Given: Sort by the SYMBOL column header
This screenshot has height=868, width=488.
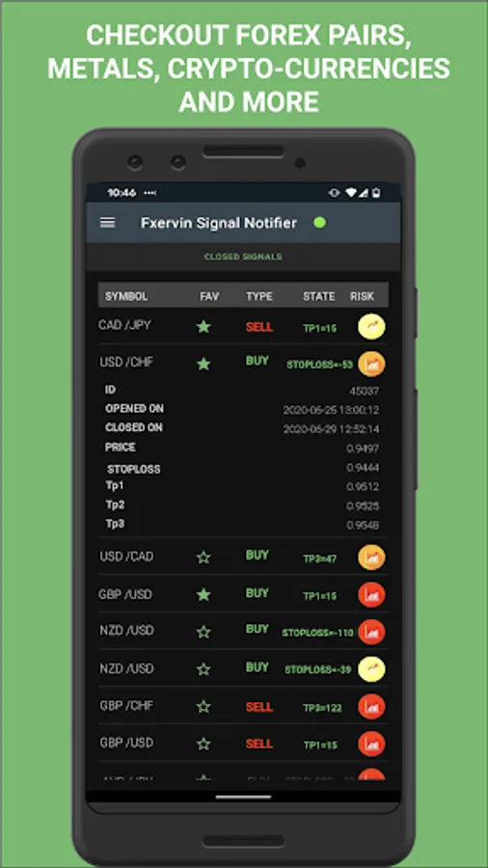Looking at the screenshot, I should point(126,296).
